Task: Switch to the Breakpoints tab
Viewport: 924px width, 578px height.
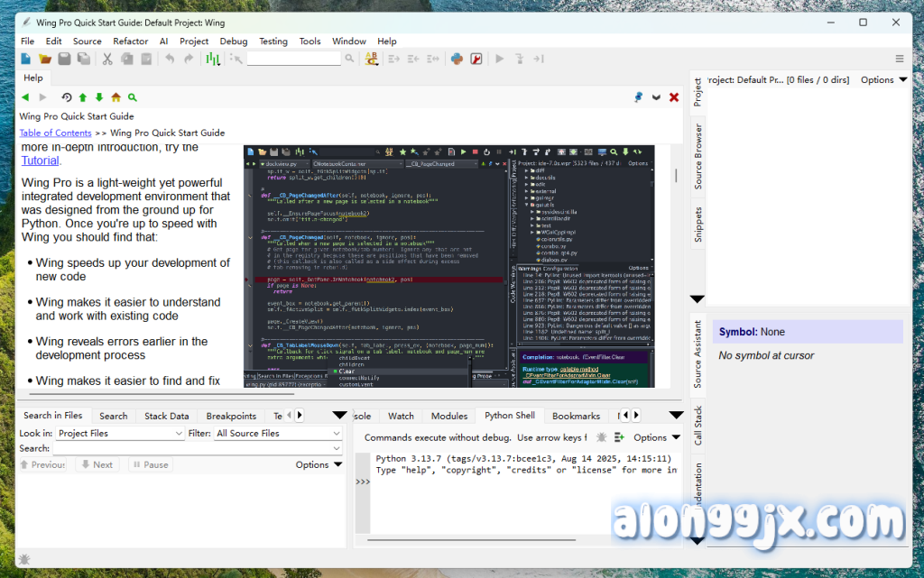Action: tap(231, 416)
